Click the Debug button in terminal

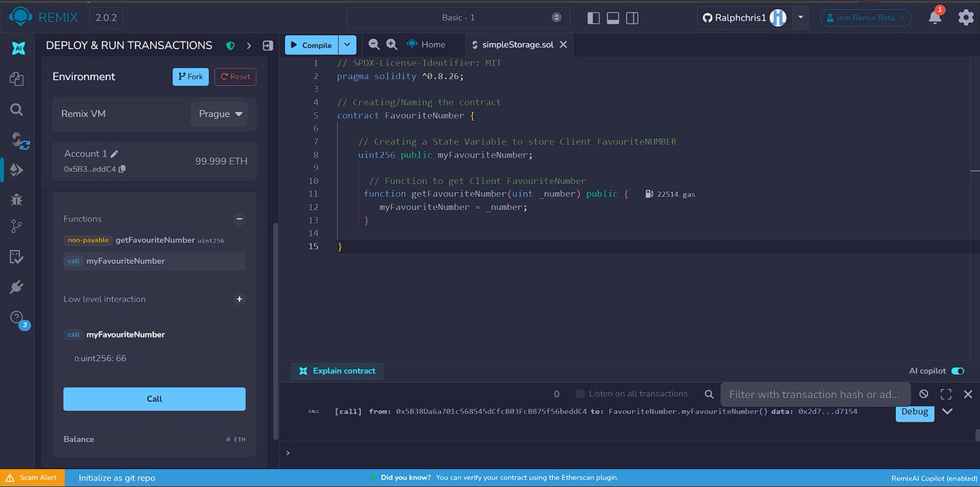(915, 412)
